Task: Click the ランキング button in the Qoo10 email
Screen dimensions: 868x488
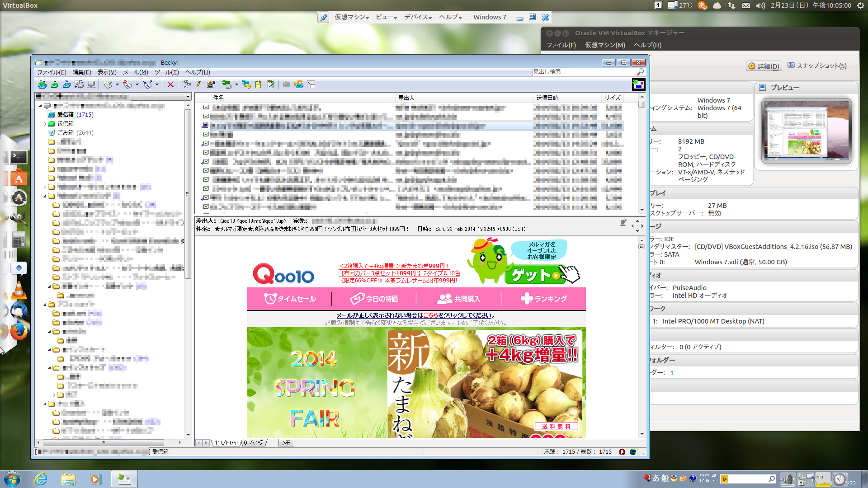Action: [544, 299]
